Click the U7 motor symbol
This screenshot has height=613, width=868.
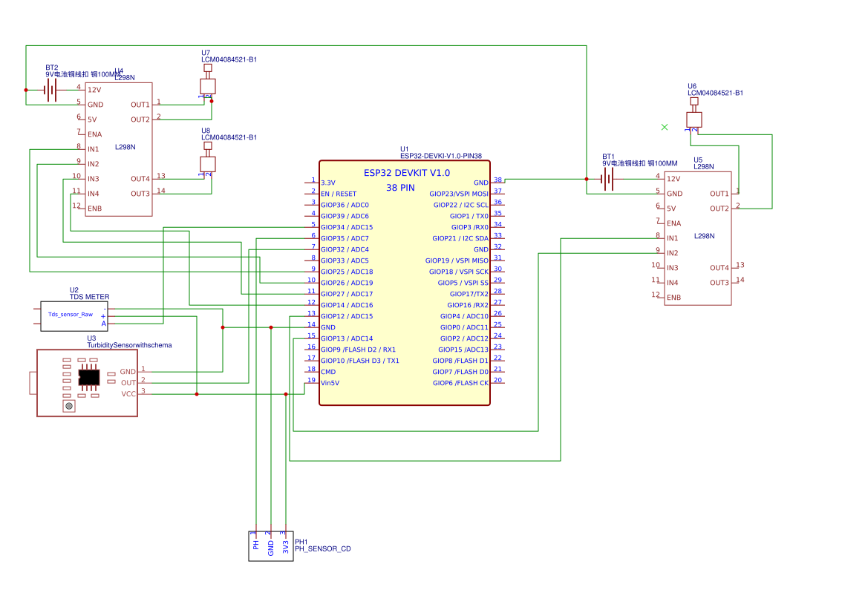tap(208, 86)
